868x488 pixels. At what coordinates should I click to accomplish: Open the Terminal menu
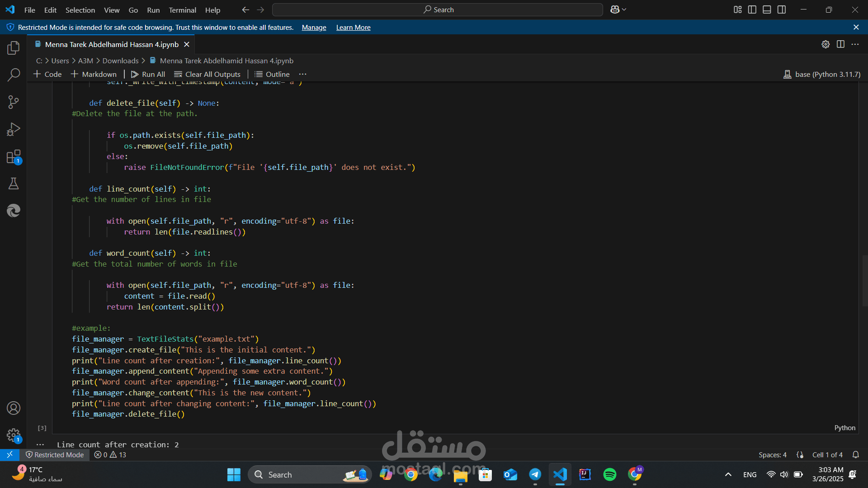click(x=182, y=9)
